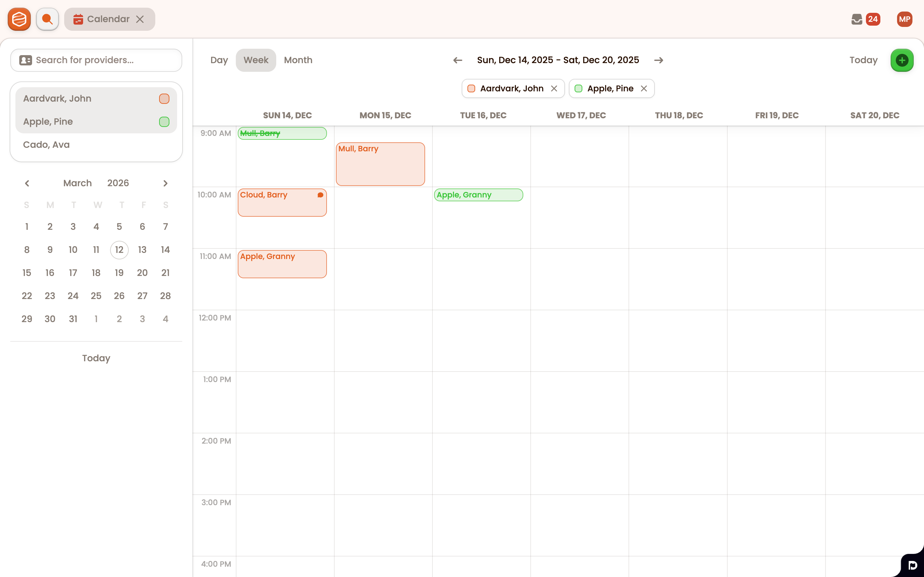Viewport: 924px width, 577px height.
Task: Switch to Day view
Action: point(219,60)
